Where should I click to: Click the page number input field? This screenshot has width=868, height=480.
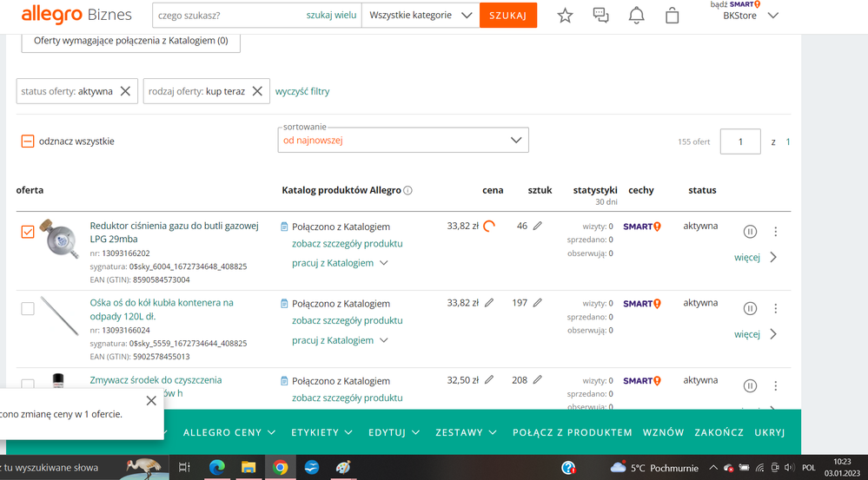[740, 141]
